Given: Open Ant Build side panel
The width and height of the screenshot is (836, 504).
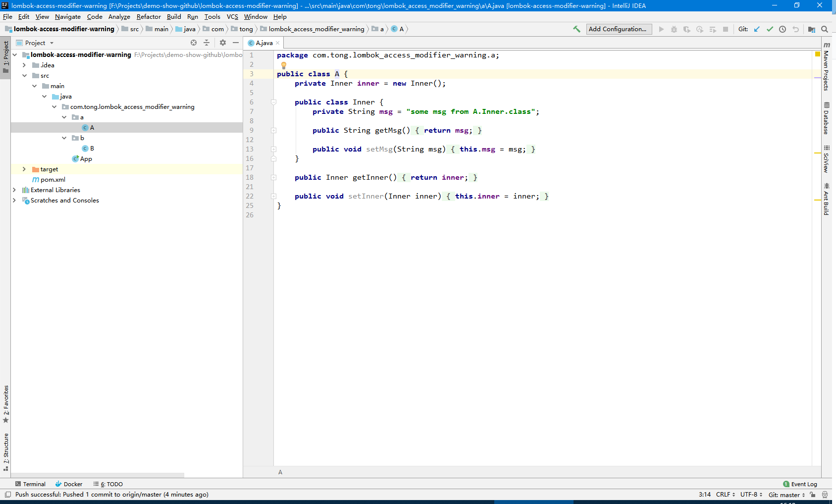Looking at the screenshot, I should point(826,199).
